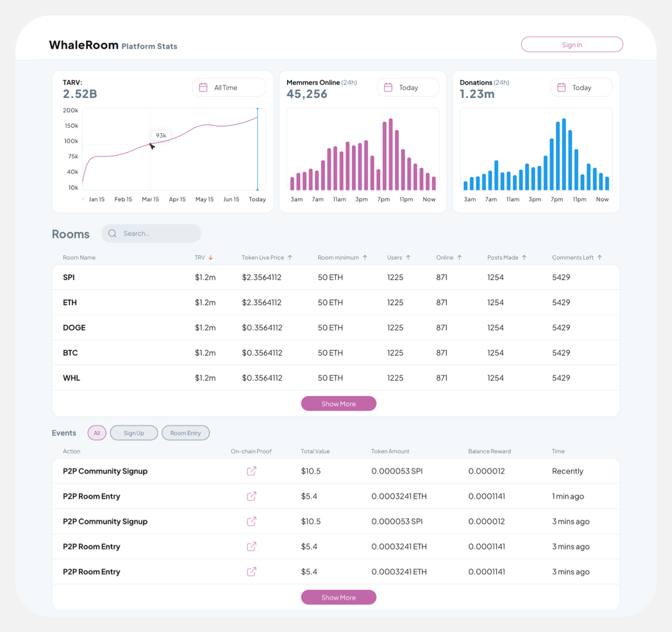Sort rooms by TRV descending arrow
Image resolution: width=672 pixels, height=632 pixels.
[x=210, y=258]
